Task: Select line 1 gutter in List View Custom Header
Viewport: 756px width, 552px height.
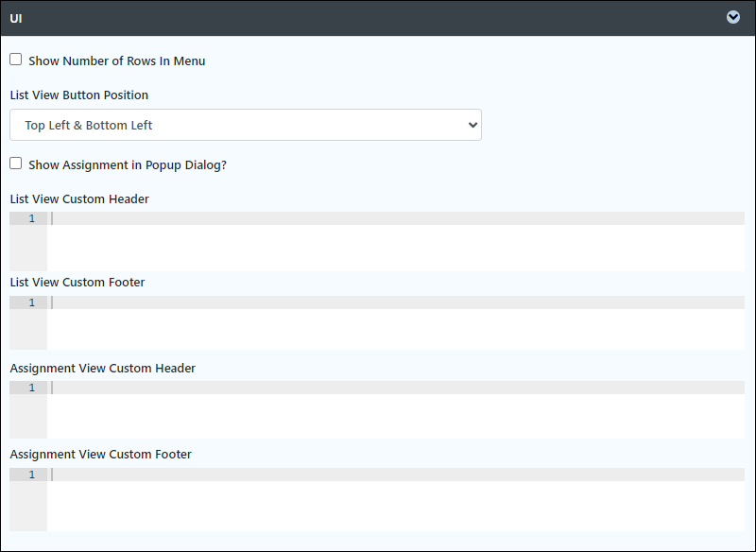Action: [x=28, y=218]
